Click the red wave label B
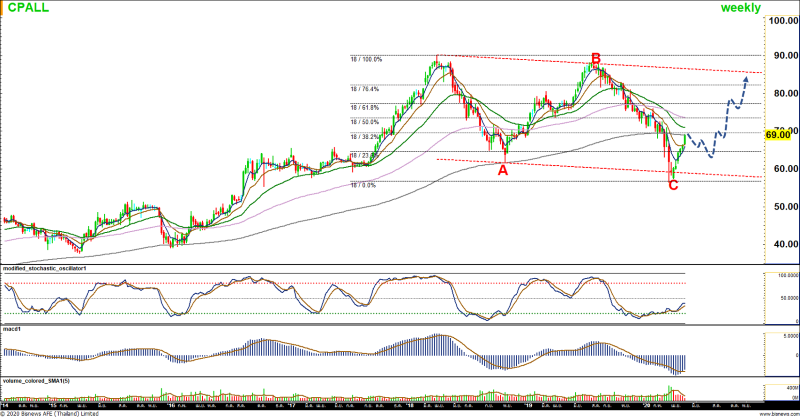Screen dimensions: 800x418 coord(595,59)
